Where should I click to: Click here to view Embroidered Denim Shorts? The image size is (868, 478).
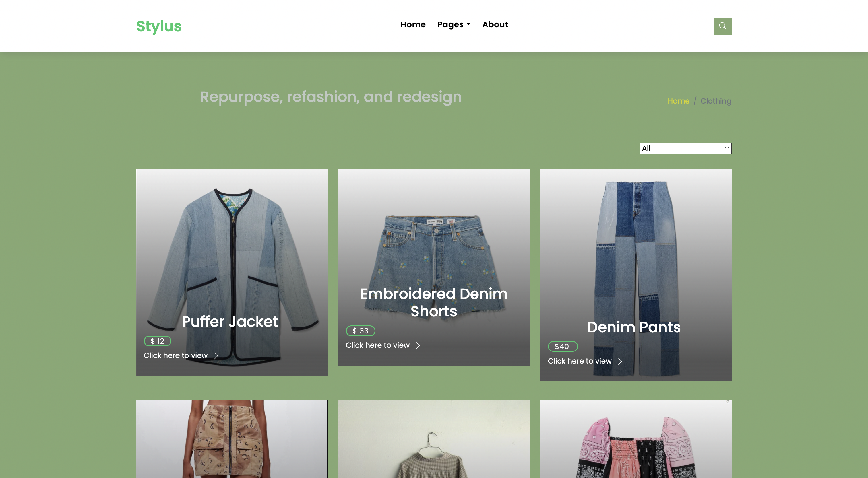(x=377, y=345)
